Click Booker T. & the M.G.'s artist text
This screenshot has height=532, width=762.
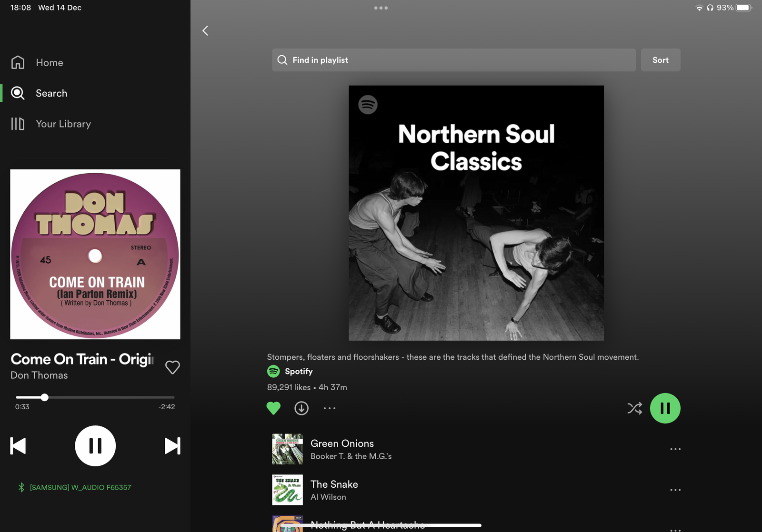[x=351, y=456]
